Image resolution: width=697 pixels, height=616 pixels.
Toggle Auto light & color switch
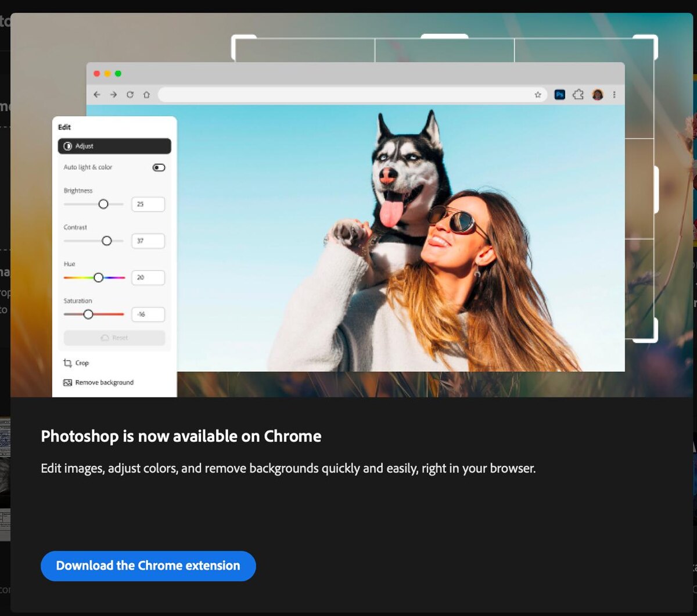(159, 167)
